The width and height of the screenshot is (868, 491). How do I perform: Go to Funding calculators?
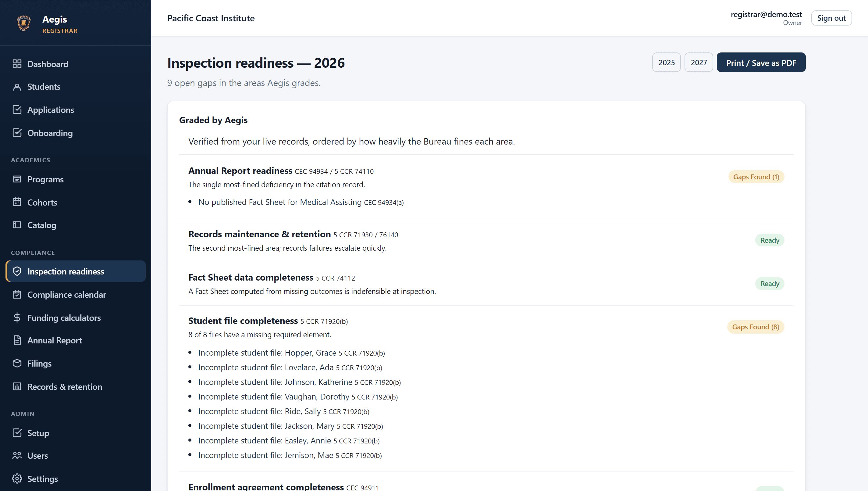tap(76, 317)
